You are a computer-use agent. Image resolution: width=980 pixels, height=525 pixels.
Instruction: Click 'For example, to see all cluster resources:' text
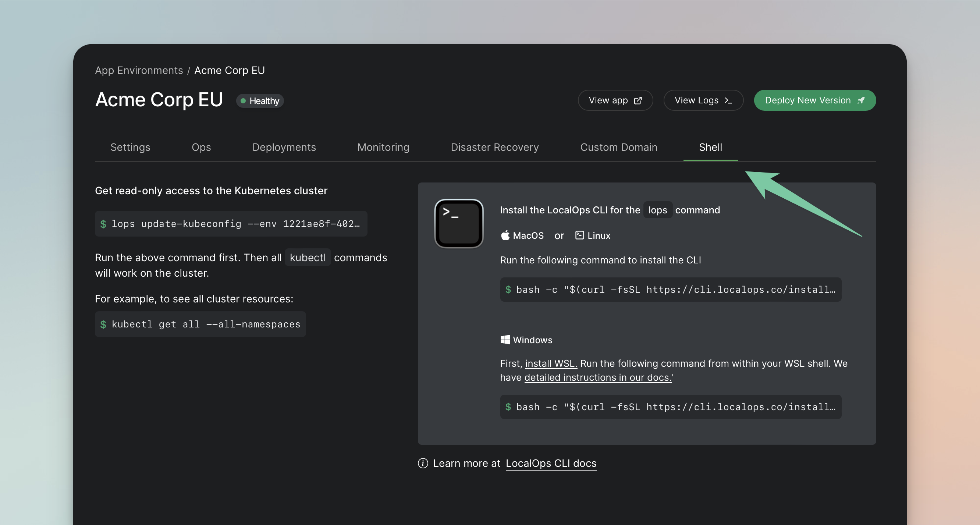coord(194,299)
